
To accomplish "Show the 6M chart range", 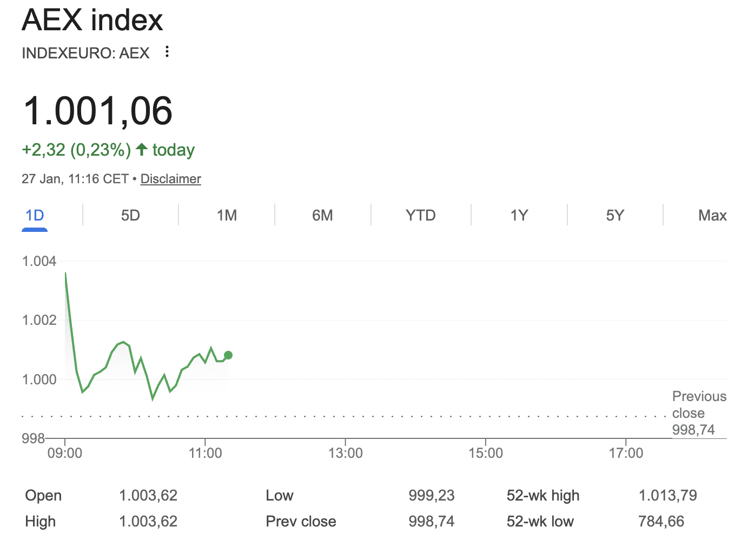I will 322,216.
